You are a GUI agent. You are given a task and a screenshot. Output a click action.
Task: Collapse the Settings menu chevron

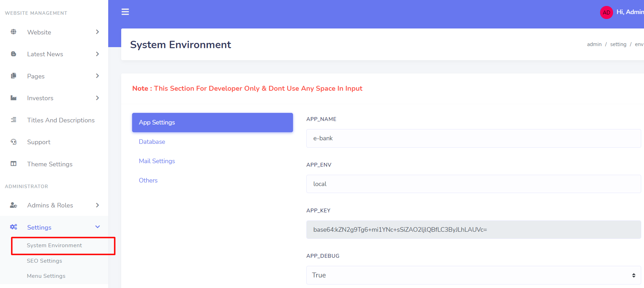click(x=97, y=227)
